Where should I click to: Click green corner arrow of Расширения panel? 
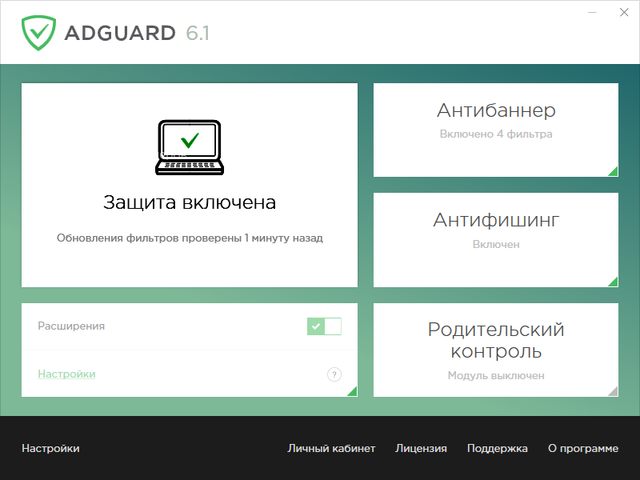(x=352, y=392)
